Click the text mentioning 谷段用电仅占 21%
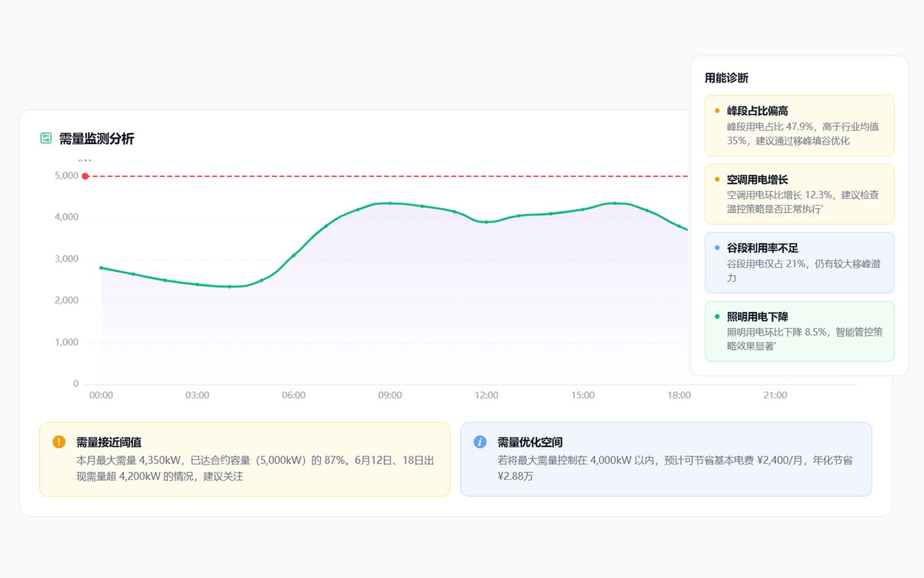 803,271
